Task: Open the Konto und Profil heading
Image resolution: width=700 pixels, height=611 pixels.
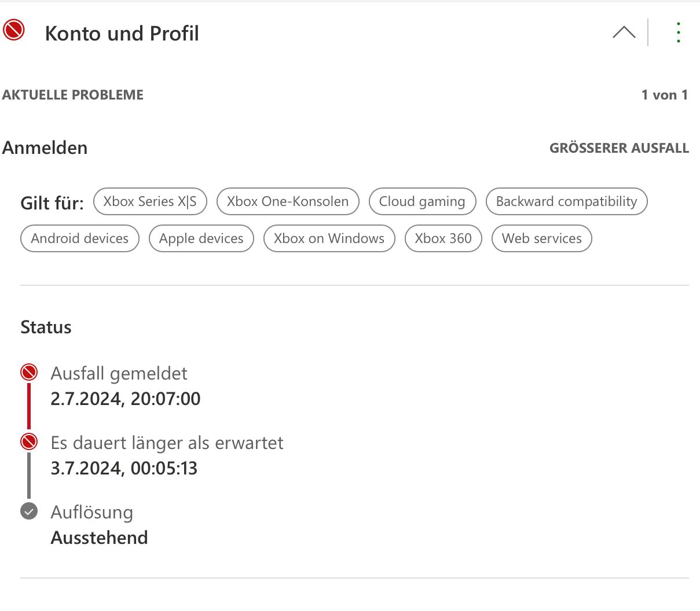Action: 122,34
